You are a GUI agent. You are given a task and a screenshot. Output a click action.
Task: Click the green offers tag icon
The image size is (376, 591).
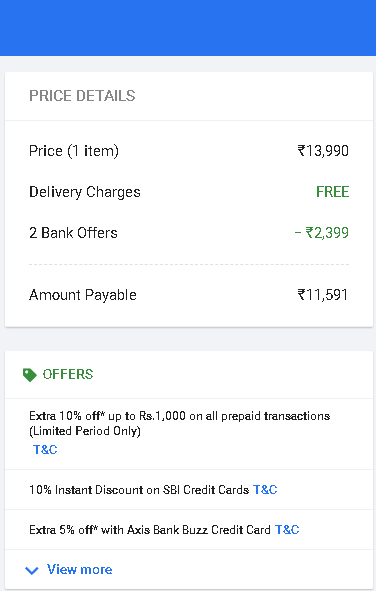(29, 375)
